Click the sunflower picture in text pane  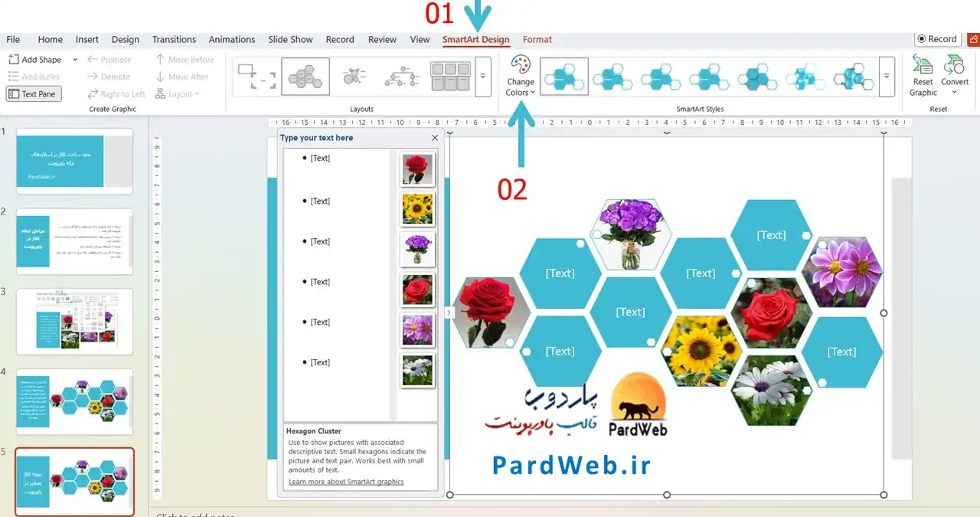417,209
